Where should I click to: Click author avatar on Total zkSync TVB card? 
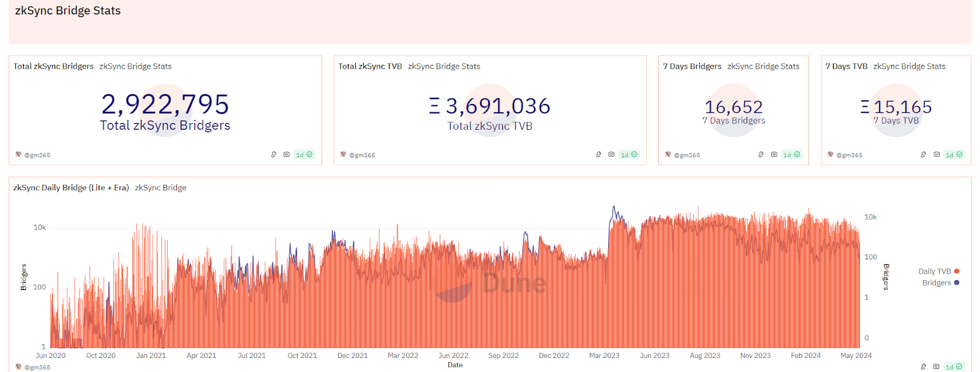tap(343, 155)
